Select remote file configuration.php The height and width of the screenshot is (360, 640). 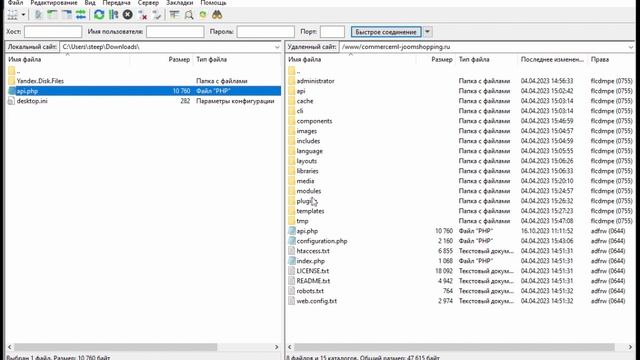point(322,241)
